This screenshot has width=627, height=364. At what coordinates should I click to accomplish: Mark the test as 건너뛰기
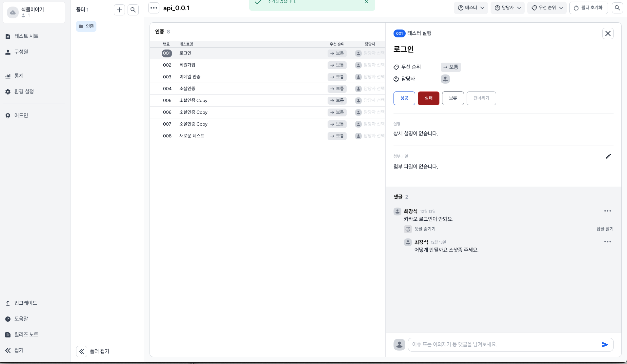point(481,98)
